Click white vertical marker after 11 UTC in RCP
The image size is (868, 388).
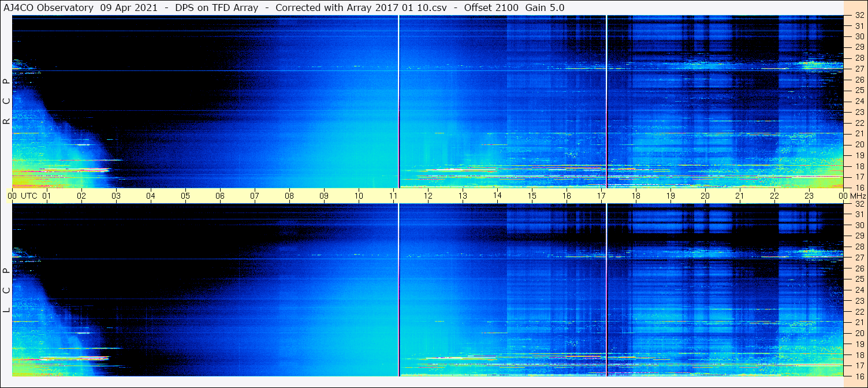tap(399, 102)
